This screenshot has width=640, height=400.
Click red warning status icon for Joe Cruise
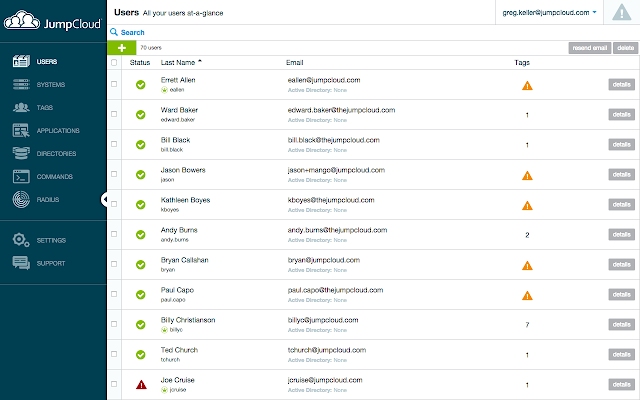(141, 384)
